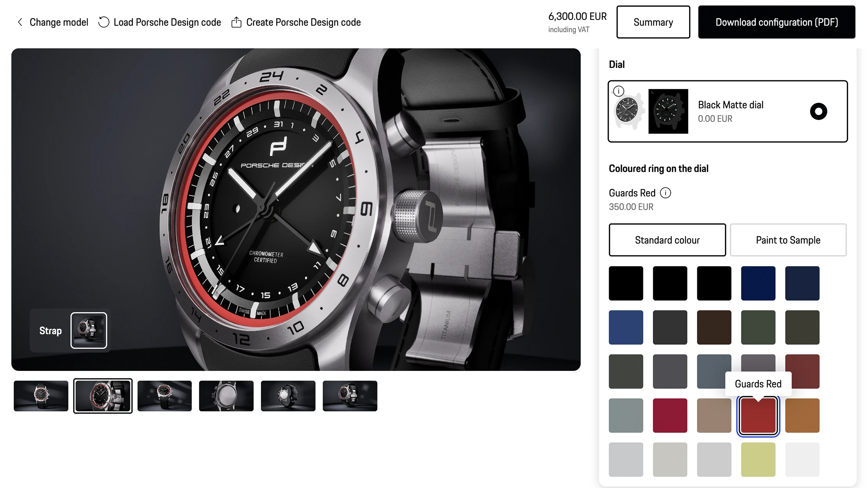Pick the Guards Red colour swatch
This screenshot has width=868, height=488.
coord(757,415)
